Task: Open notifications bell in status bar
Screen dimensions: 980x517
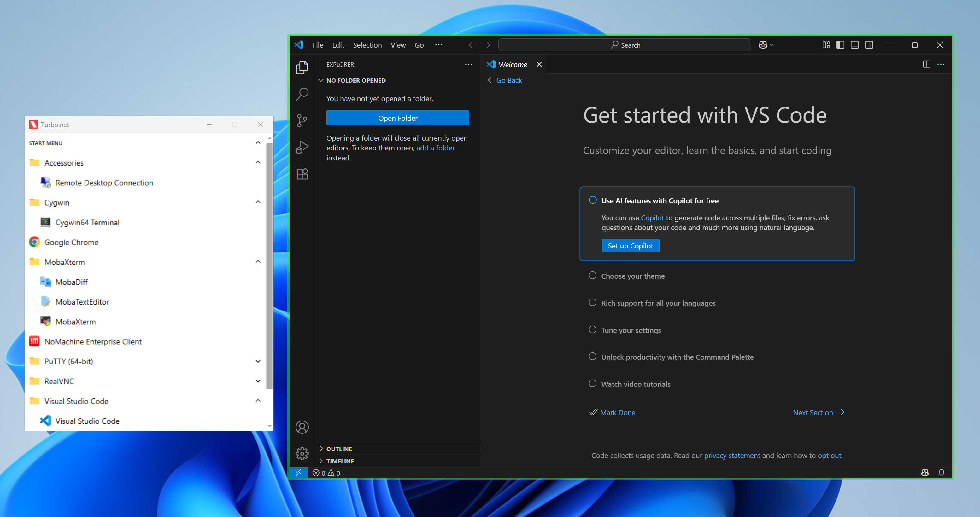Action: click(x=942, y=473)
